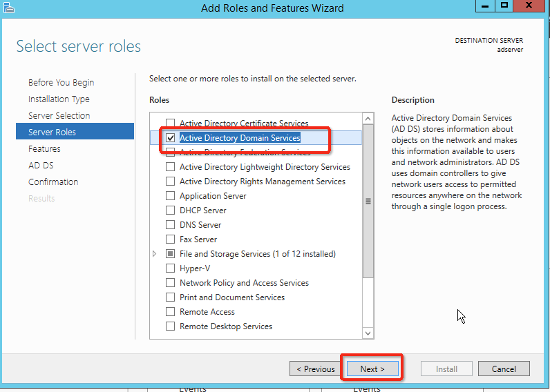This screenshot has width=550, height=392.
Task: Enable the DHCP Server role checkbox
Action: 171,210
